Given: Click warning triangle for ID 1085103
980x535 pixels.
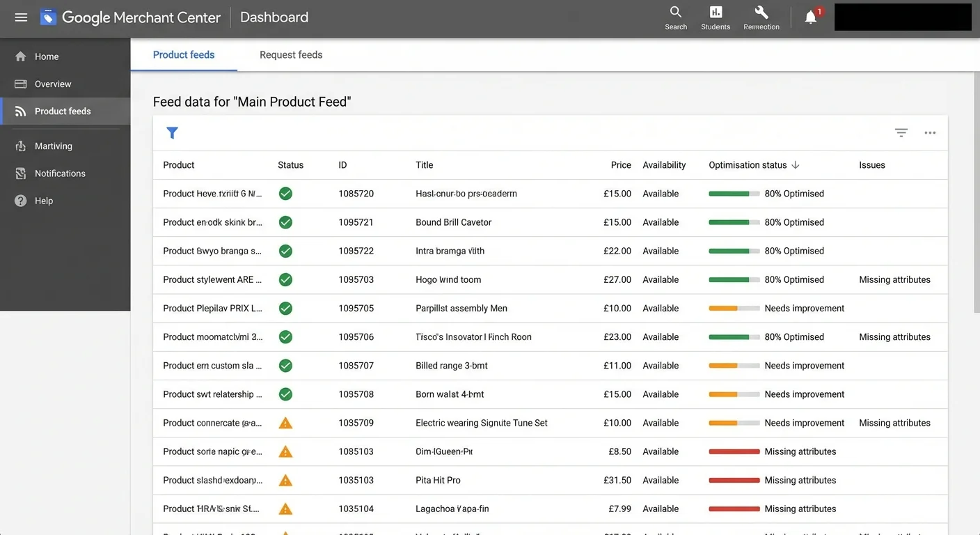Looking at the screenshot, I should coord(285,451).
